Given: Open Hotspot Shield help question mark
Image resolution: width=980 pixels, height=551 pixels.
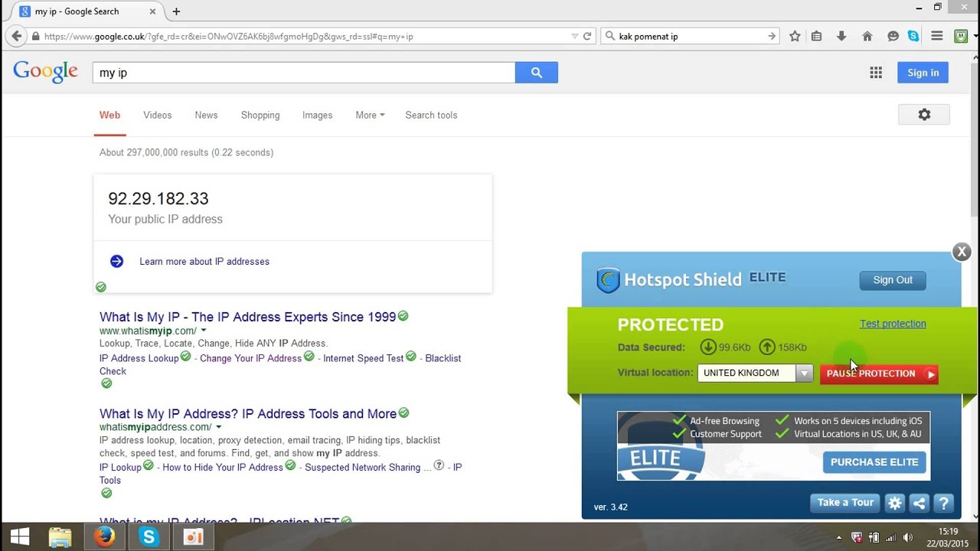Looking at the screenshot, I should tap(943, 503).
